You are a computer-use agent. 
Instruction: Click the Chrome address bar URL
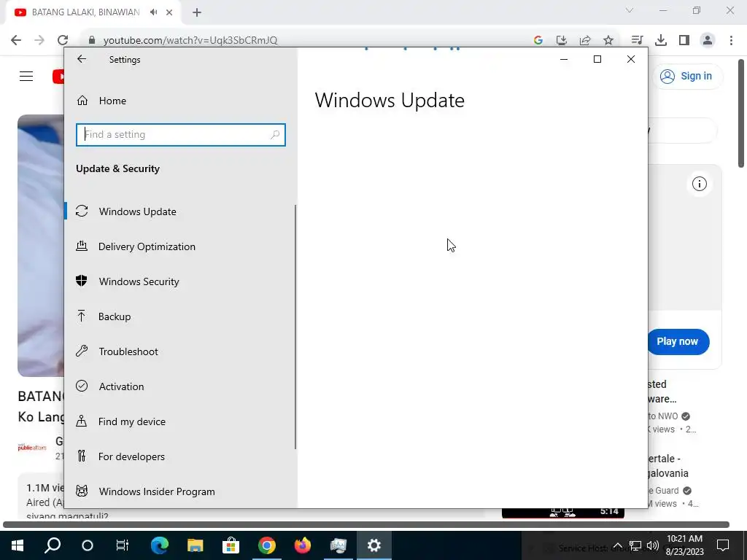190,41
